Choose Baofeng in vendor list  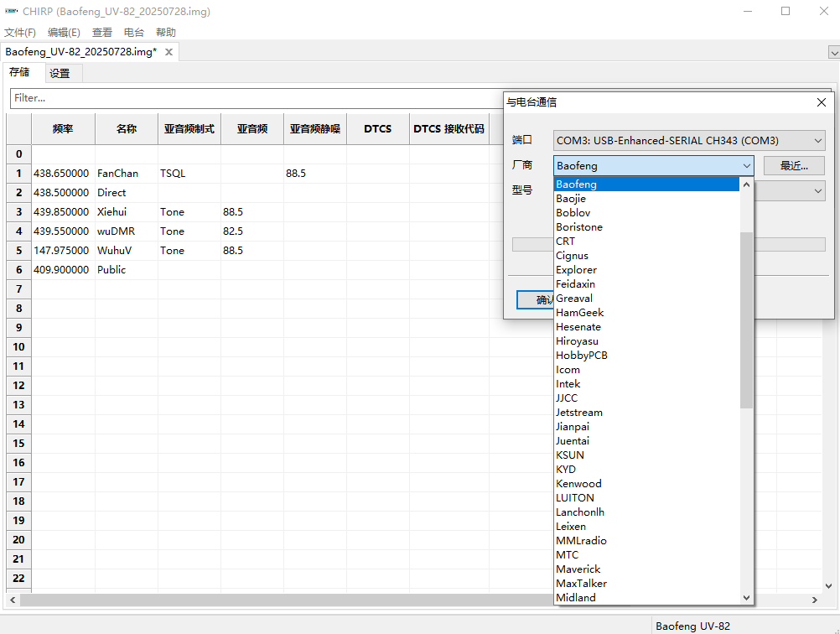tap(646, 184)
